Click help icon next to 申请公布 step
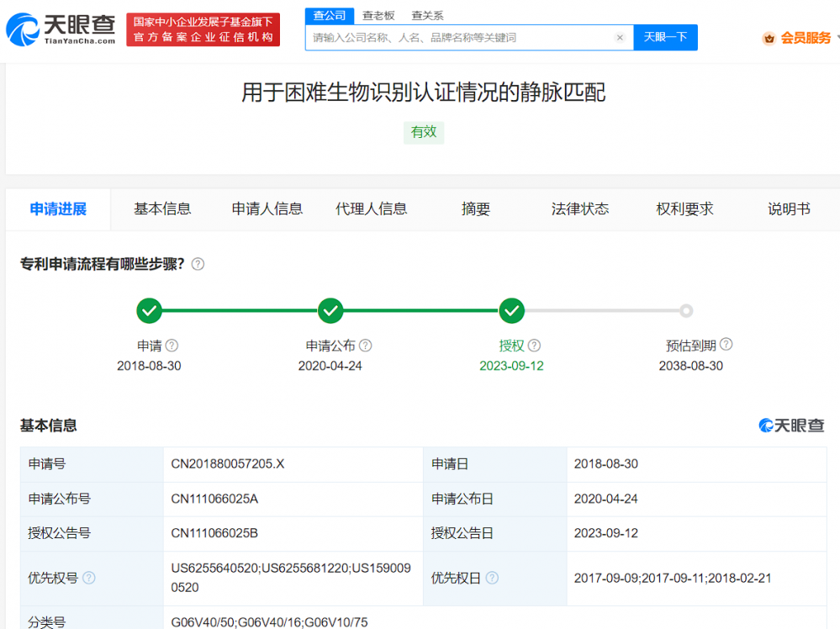 (x=366, y=346)
